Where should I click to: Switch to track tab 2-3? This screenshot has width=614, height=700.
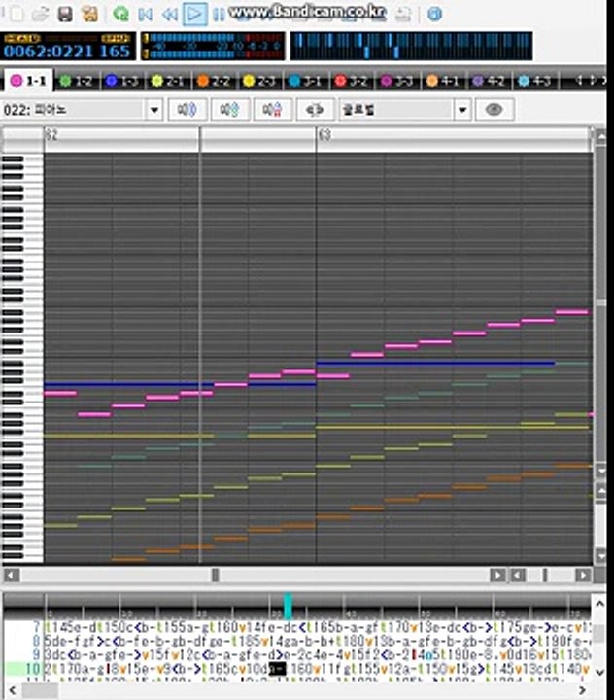pyautogui.click(x=259, y=81)
